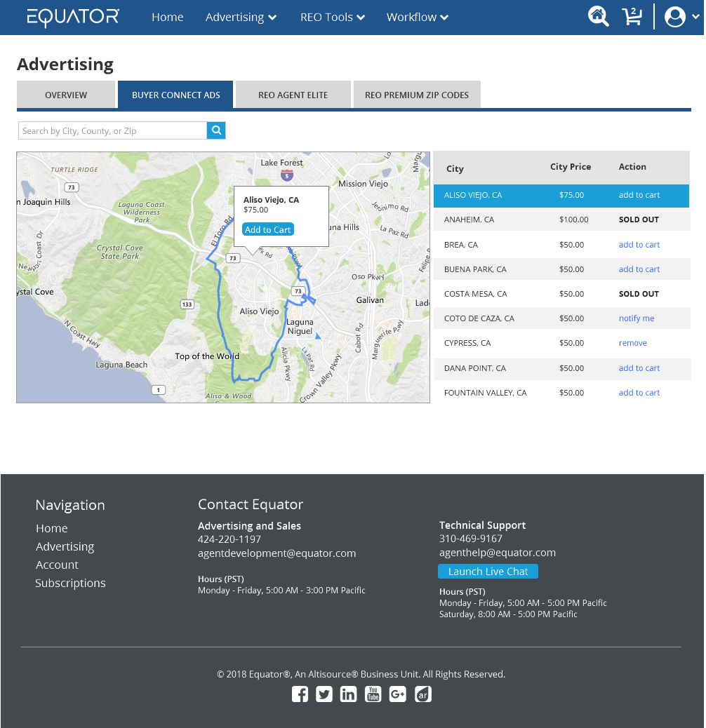The image size is (706, 728).
Task: Select the Buyer Connect Ads tab
Action: [x=175, y=95]
